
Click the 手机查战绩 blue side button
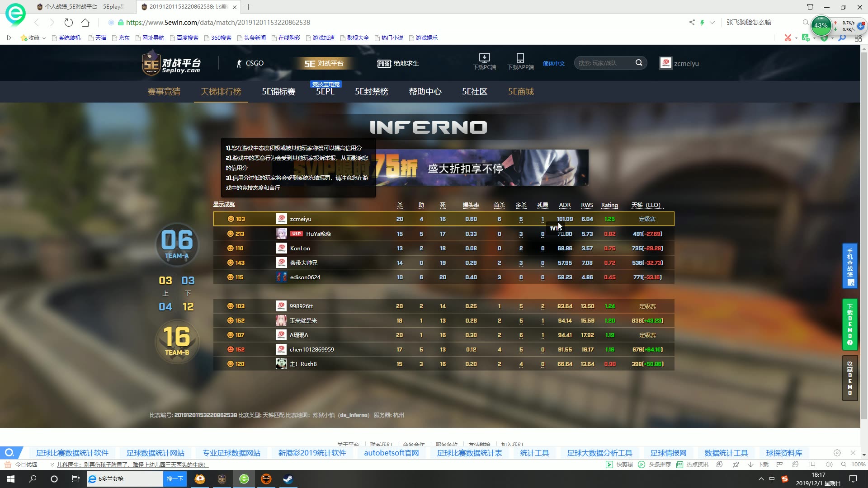pyautogui.click(x=849, y=266)
